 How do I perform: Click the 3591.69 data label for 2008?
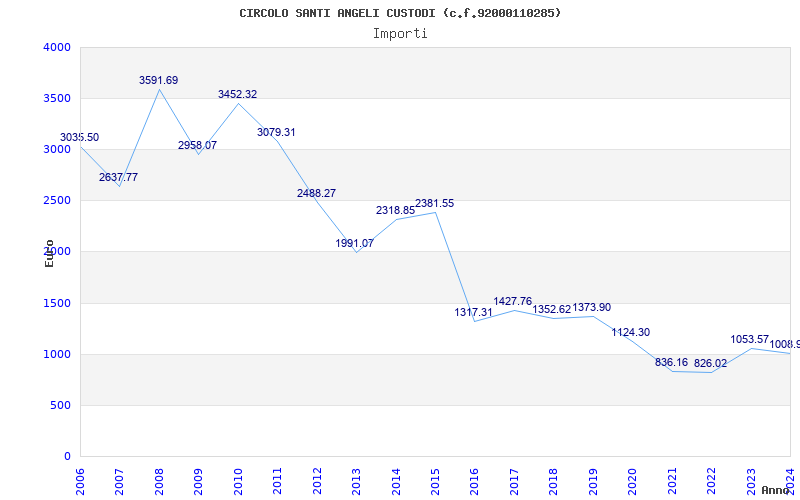pyautogui.click(x=159, y=81)
